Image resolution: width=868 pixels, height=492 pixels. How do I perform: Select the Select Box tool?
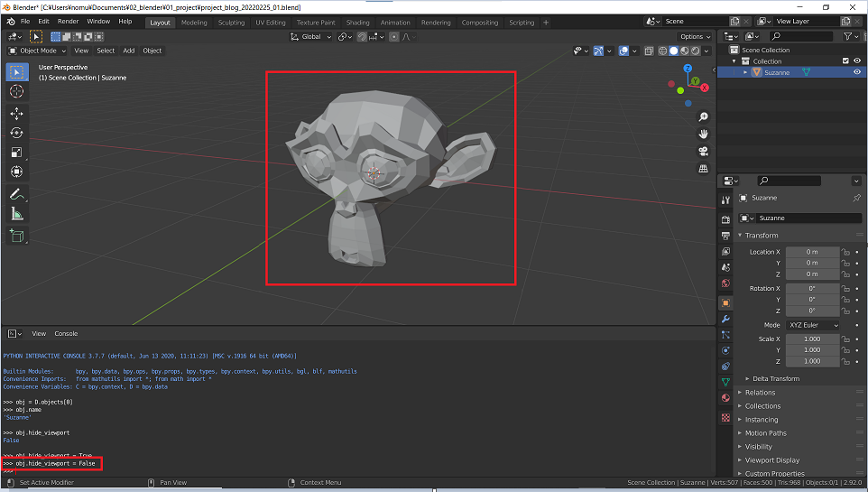(16, 72)
